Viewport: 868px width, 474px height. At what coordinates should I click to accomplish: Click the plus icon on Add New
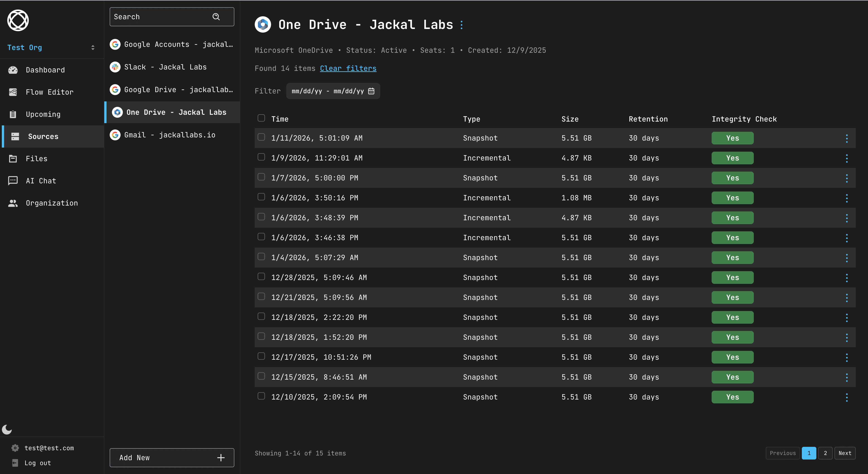coord(221,457)
